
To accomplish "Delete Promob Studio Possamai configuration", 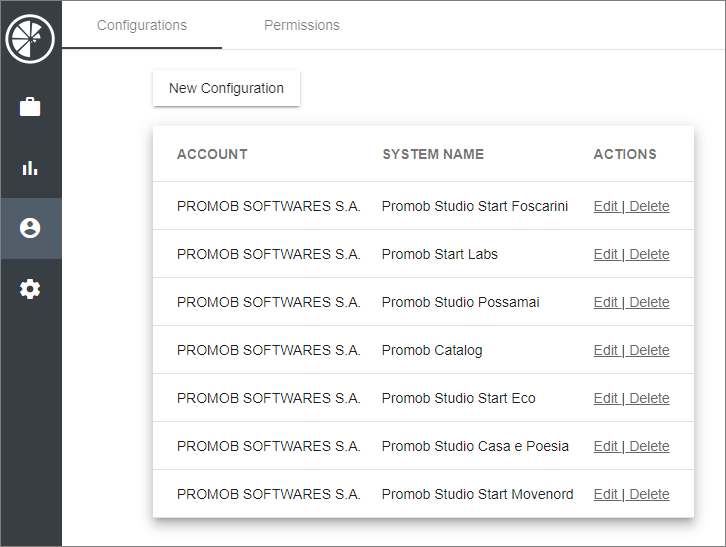I will pos(649,302).
